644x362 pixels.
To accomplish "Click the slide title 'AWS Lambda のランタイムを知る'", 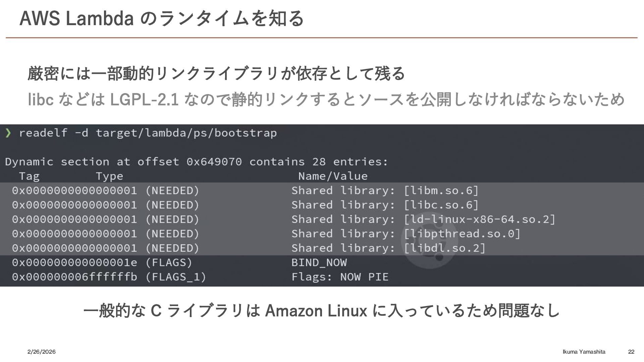I will click(162, 19).
